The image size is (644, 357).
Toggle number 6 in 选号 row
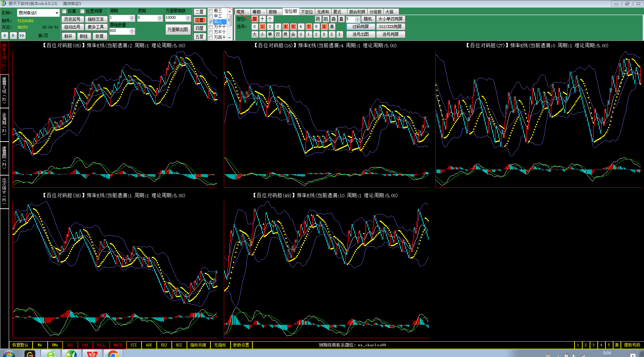pos(301,27)
